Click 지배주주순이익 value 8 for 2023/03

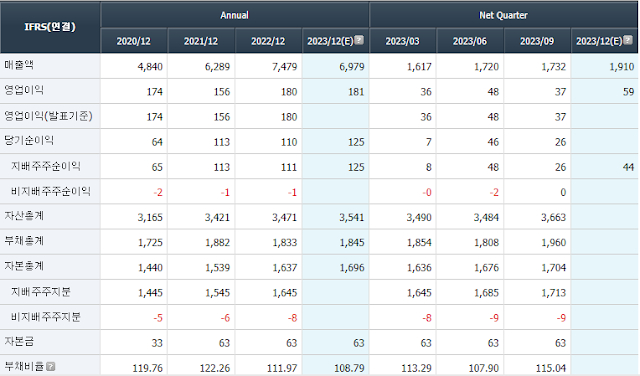(429, 167)
